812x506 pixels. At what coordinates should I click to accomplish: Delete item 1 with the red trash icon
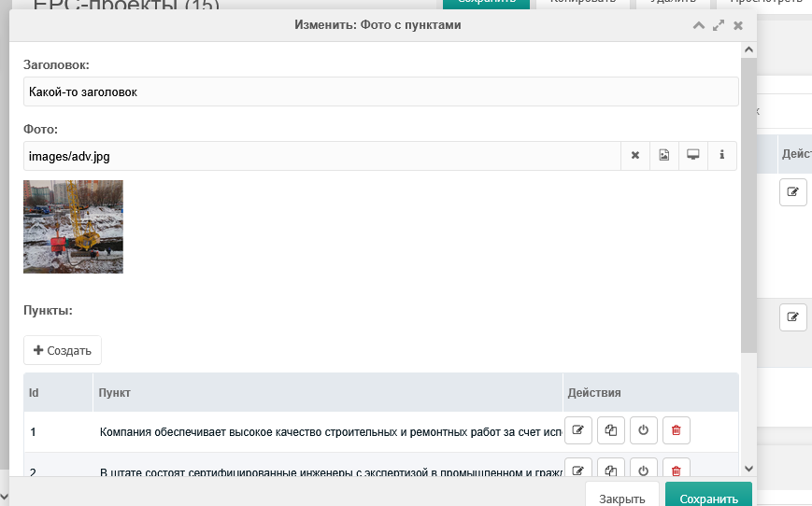click(x=677, y=430)
